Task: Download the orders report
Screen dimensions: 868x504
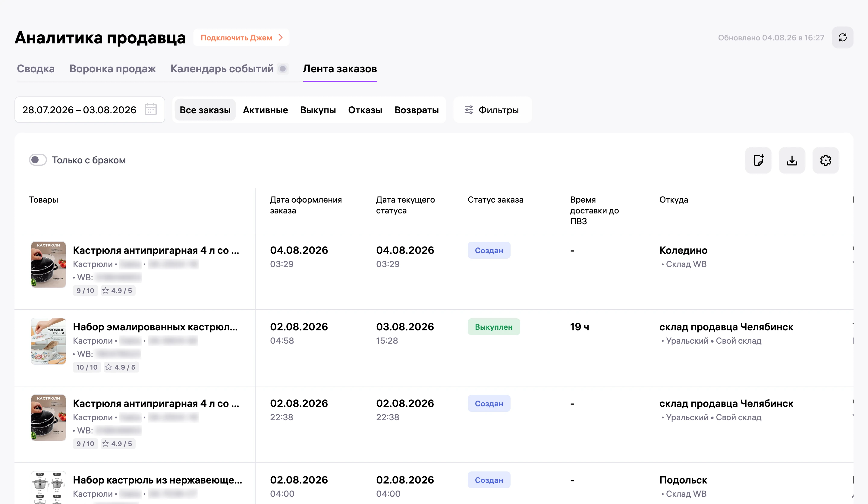Action: tap(792, 160)
